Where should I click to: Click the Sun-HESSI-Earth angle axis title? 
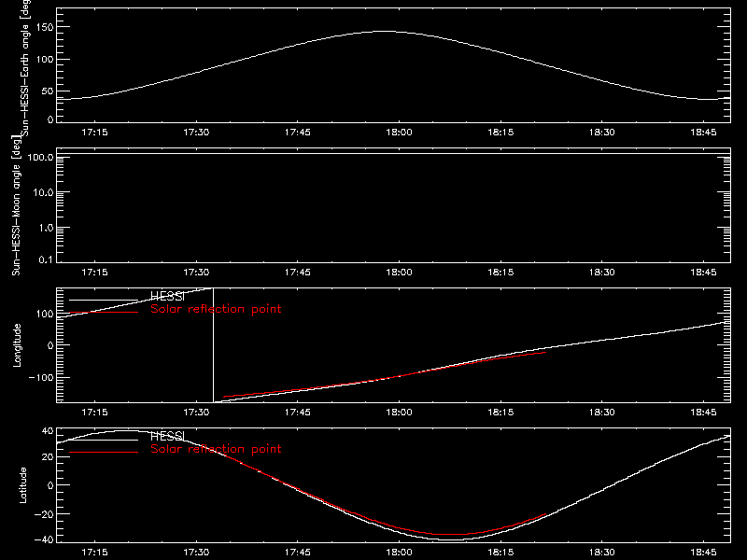point(25,67)
